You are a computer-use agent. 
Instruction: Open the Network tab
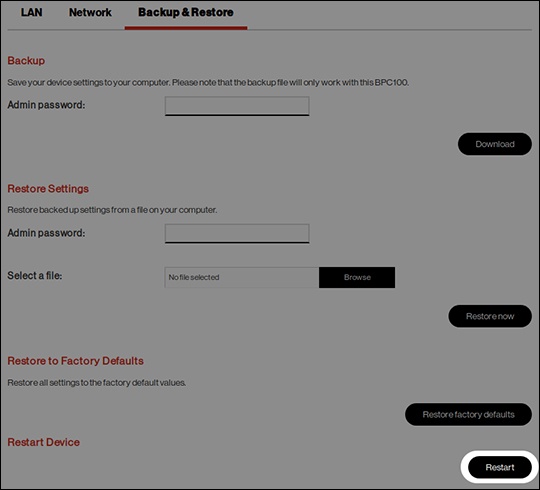[x=90, y=12]
